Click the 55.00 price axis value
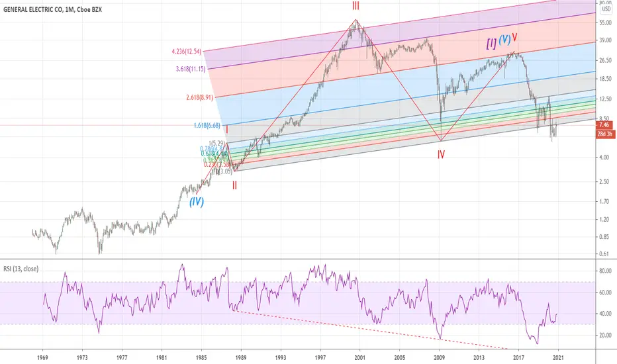The height and width of the screenshot is (364, 617). 605,23
